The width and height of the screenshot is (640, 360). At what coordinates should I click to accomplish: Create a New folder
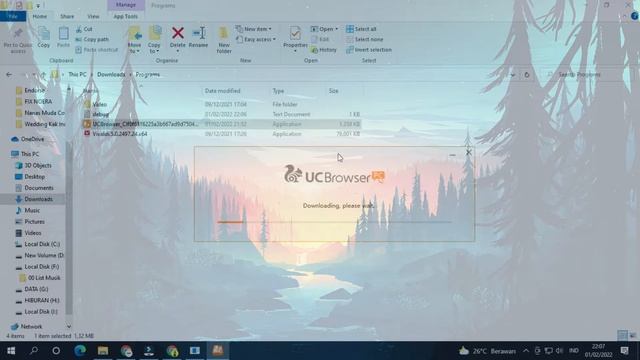tap(224, 40)
